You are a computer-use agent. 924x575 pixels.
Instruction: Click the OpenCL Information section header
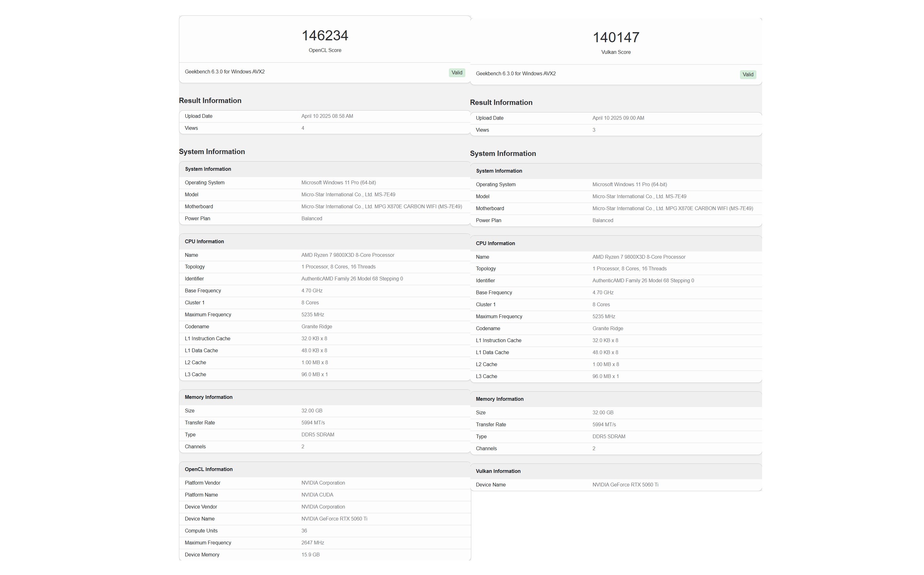208,469
